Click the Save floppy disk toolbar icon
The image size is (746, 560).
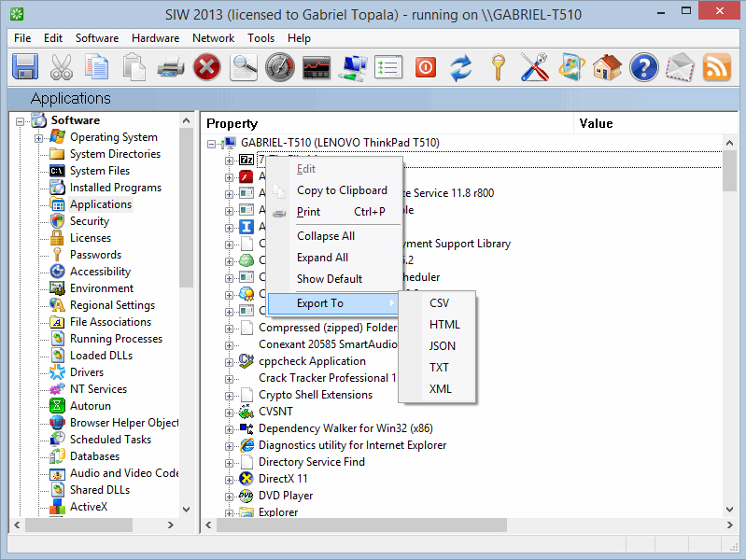point(24,66)
